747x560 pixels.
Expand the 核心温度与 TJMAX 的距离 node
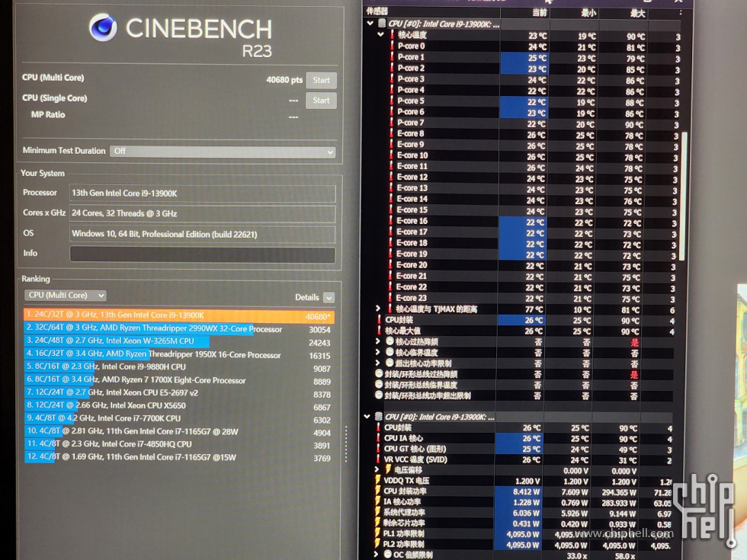point(378,309)
